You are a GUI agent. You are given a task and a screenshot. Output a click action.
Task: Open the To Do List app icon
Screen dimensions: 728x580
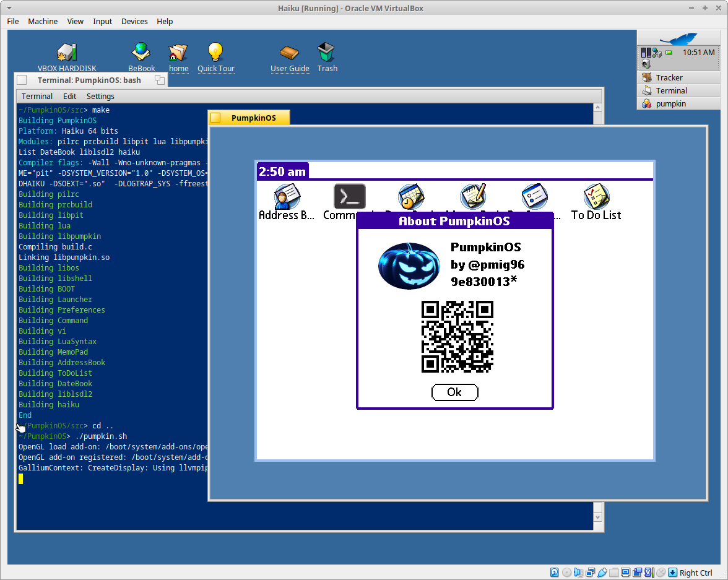pyautogui.click(x=596, y=196)
